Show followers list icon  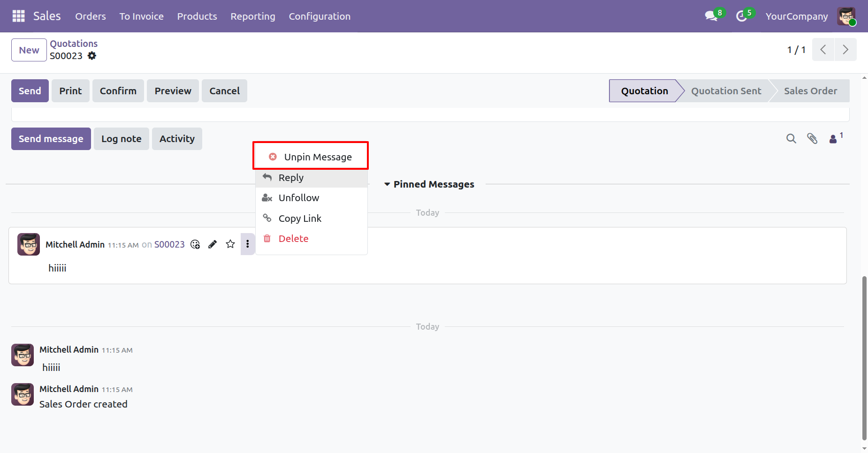[x=834, y=138]
